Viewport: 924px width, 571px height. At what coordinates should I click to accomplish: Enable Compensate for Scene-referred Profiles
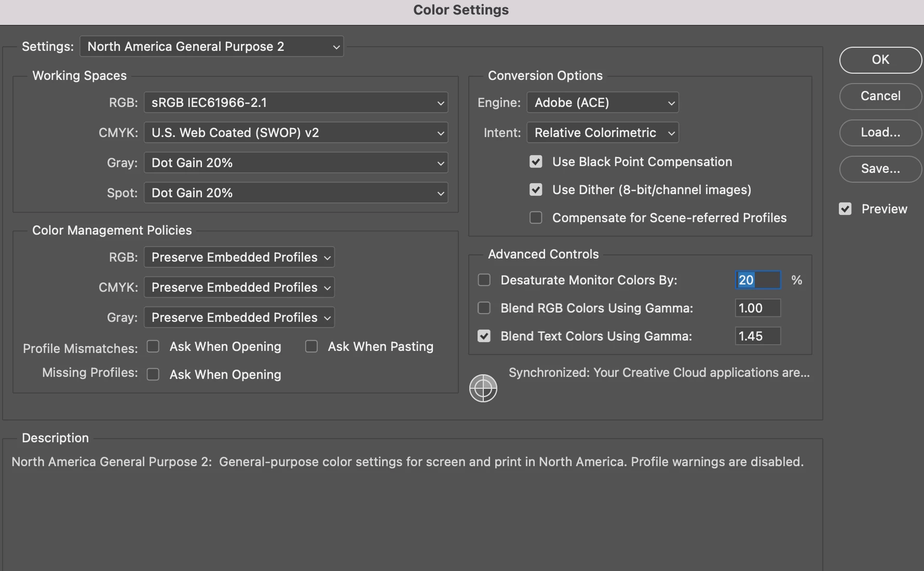pos(536,218)
